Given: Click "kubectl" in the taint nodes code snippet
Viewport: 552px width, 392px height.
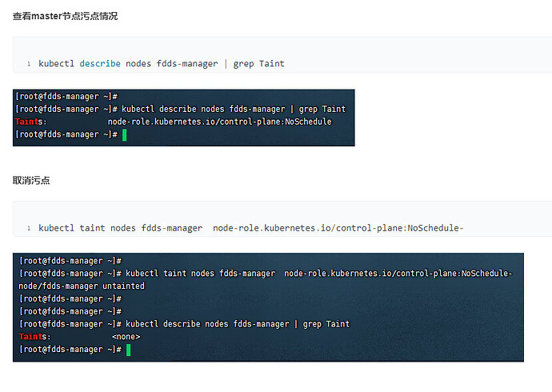Looking at the screenshot, I should pyautogui.click(x=56, y=228).
